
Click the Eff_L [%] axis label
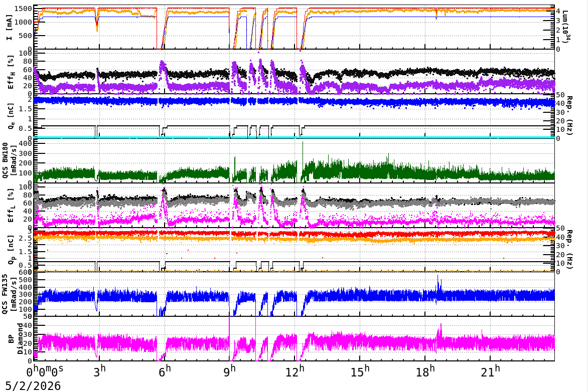pos(11,206)
